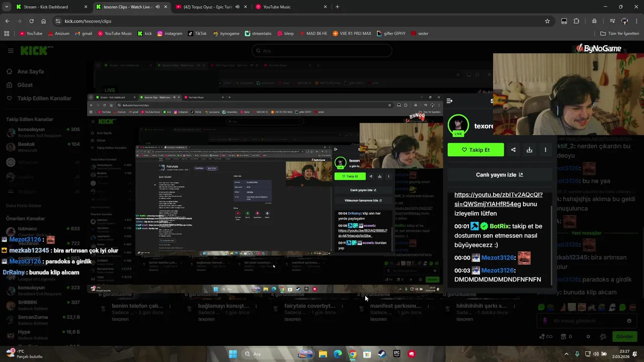Viewport: 644px width, 362px height.
Task: Open Microsoft Store from taskbar
Action: click(367, 354)
